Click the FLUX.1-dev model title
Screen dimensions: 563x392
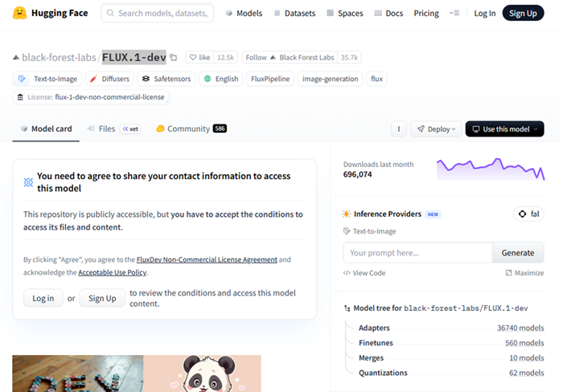[x=134, y=57]
